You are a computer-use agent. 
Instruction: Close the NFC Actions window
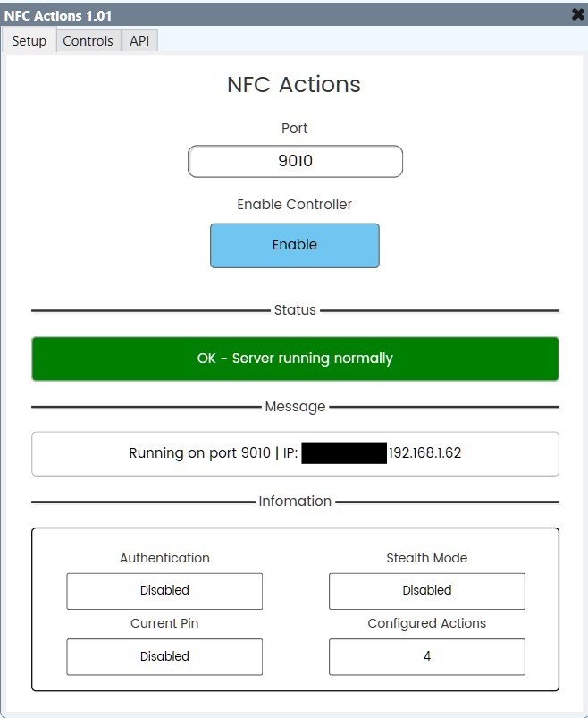575,13
